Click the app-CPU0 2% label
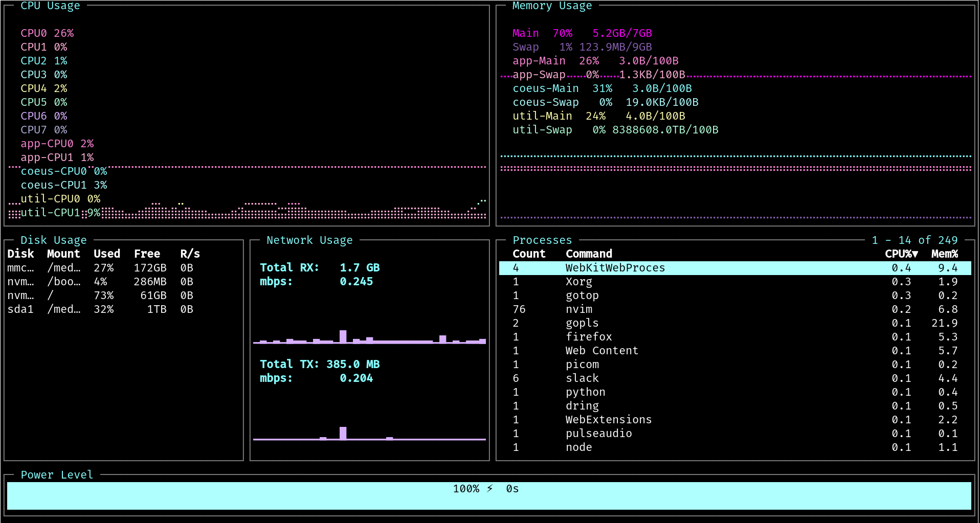 point(57,144)
